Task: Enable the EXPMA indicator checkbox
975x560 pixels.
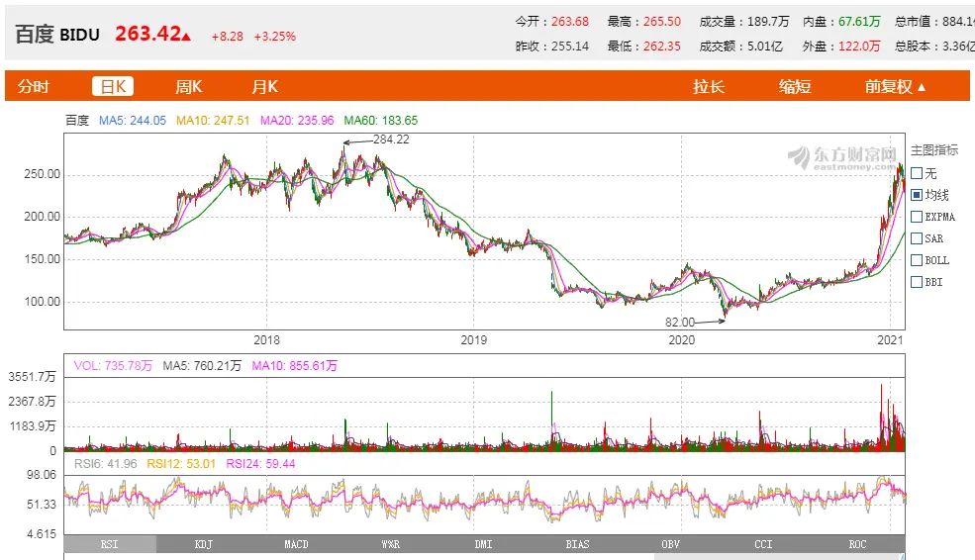Action: (916, 217)
